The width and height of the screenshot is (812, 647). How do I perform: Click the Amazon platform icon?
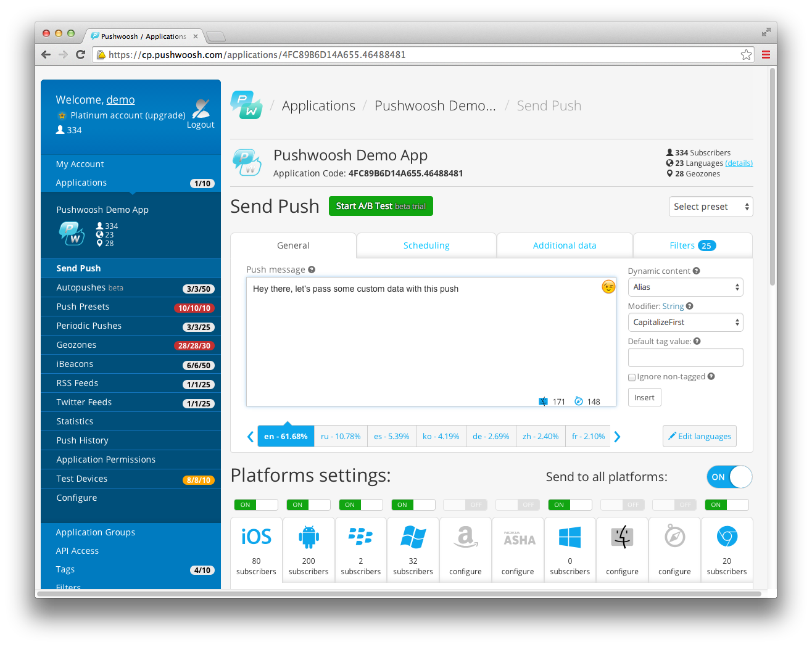click(x=465, y=537)
